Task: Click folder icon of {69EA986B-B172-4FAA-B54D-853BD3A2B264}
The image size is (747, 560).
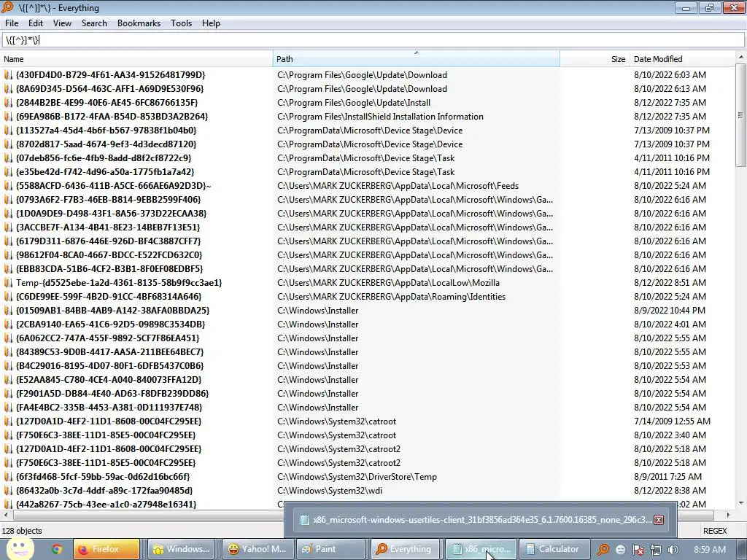Action: [7, 116]
